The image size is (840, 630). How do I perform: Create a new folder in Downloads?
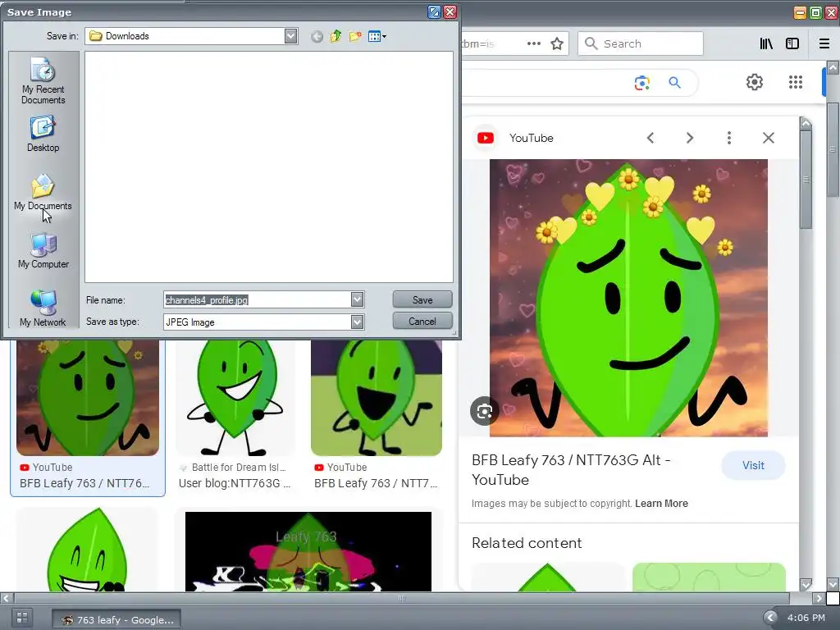point(354,36)
